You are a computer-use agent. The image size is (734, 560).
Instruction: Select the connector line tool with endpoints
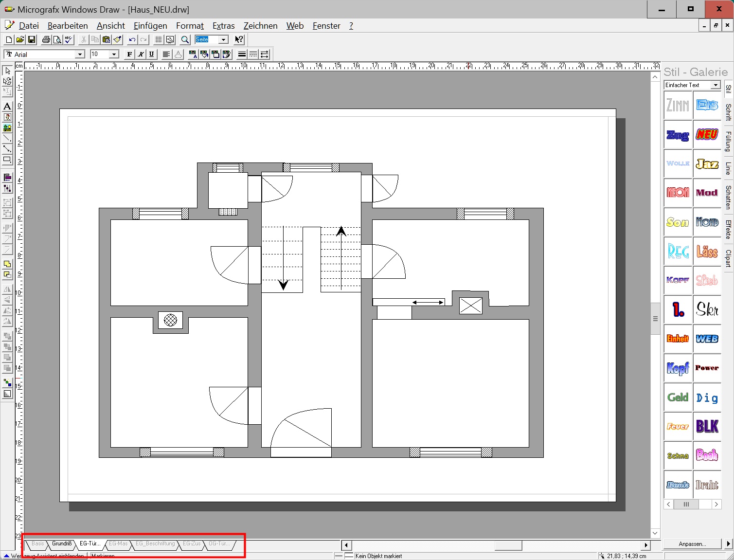[7, 149]
